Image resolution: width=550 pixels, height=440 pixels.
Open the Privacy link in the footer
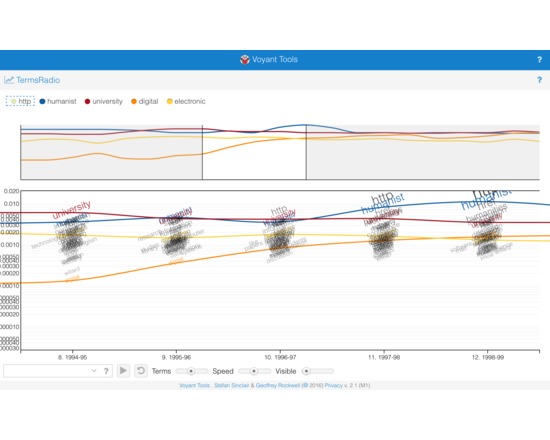click(334, 385)
